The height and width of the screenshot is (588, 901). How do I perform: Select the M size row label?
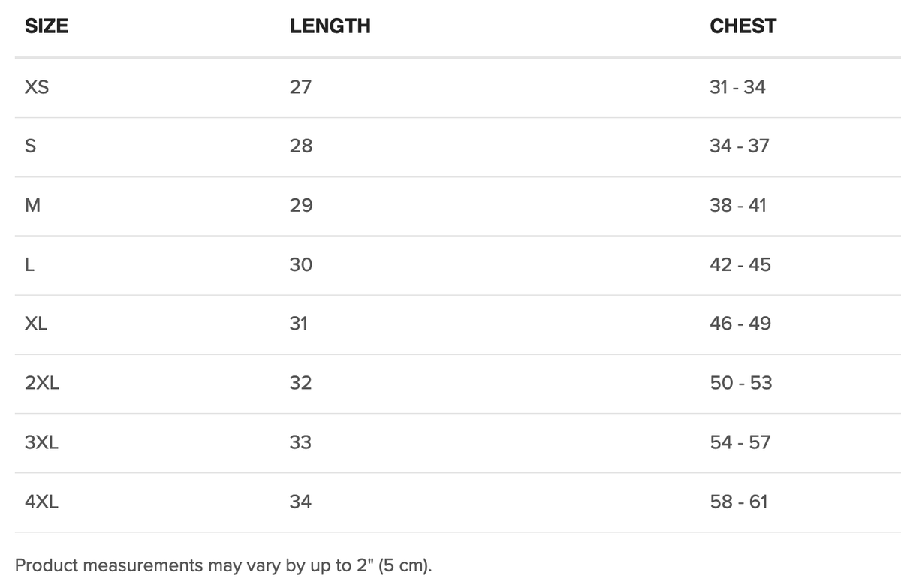click(32, 206)
